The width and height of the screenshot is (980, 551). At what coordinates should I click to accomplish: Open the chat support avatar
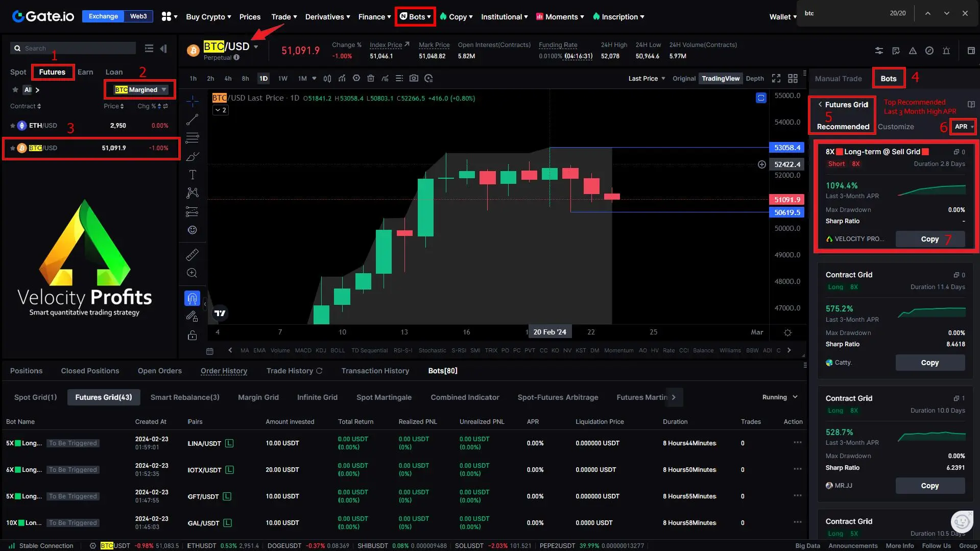pyautogui.click(x=962, y=521)
